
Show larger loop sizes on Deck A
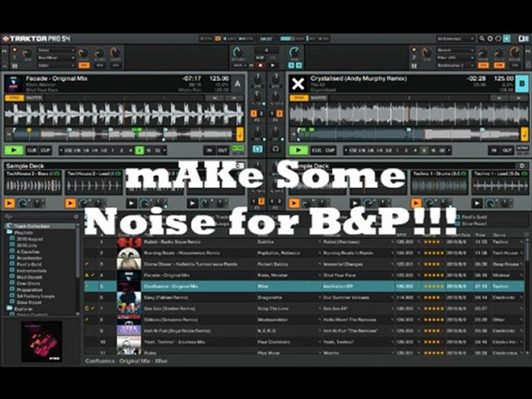165,150
